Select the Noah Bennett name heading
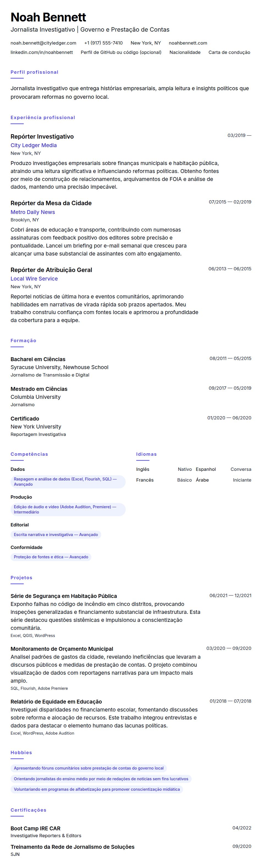Screen dimensions: 262x868 click(48, 17)
